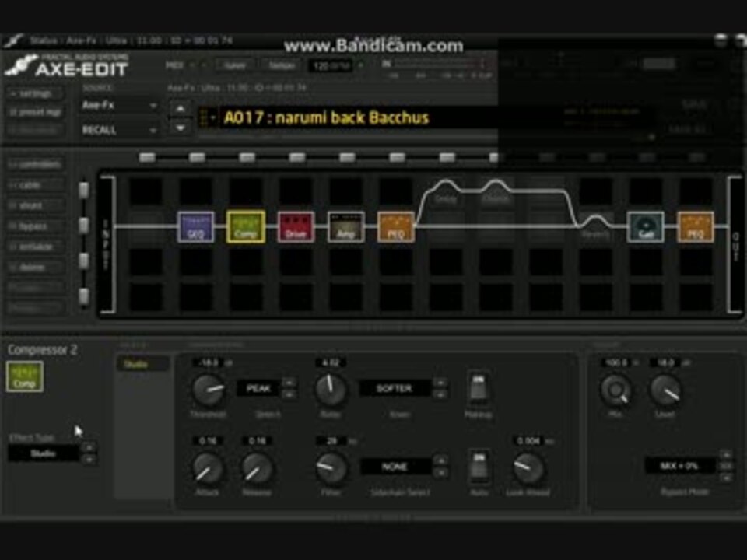The width and height of the screenshot is (747, 560).
Task: Click the shunt button
Action: 36,205
